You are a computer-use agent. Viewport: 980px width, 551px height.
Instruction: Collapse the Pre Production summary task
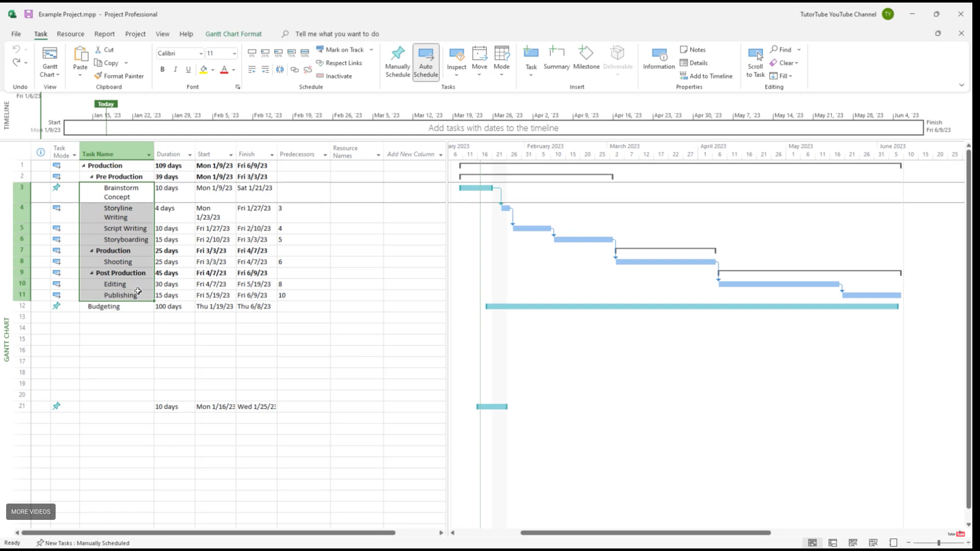point(92,177)
